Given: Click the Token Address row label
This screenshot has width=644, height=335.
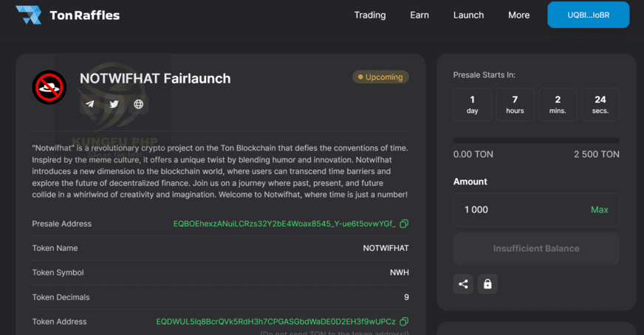Looking at the screenshot, I should click(x=60, y=322).
